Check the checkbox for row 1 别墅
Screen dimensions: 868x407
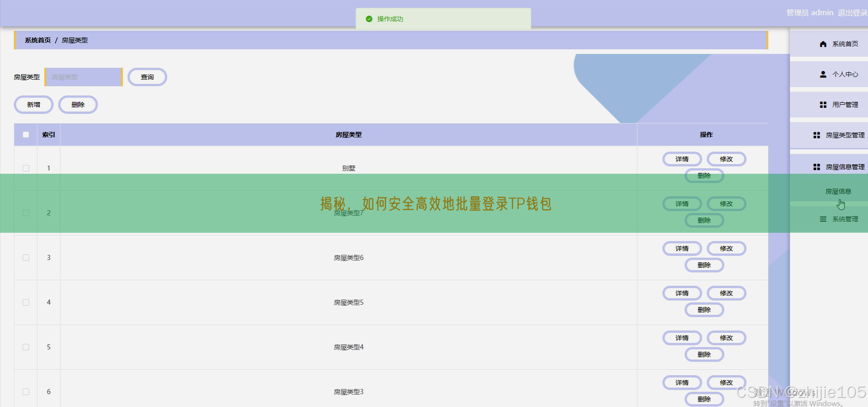pos(26,168)
